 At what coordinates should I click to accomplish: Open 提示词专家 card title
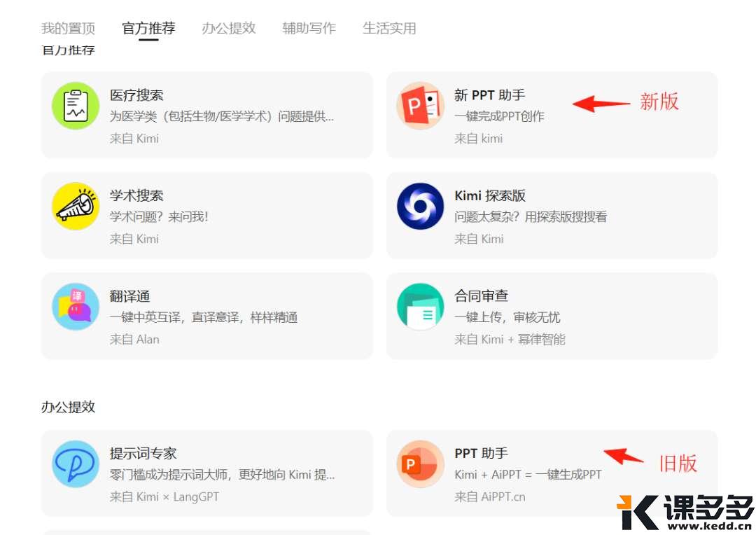(x=143, y=453)
